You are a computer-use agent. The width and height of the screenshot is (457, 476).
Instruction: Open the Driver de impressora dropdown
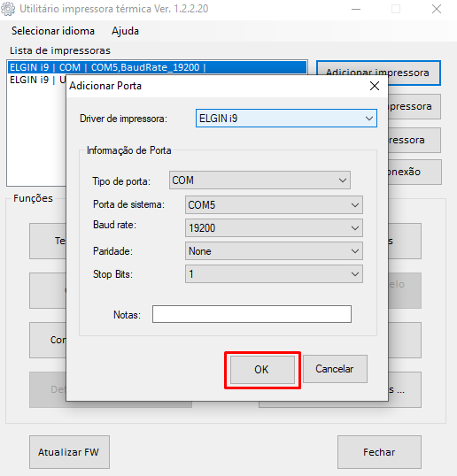pyautogui.click(x=286, y=118)
